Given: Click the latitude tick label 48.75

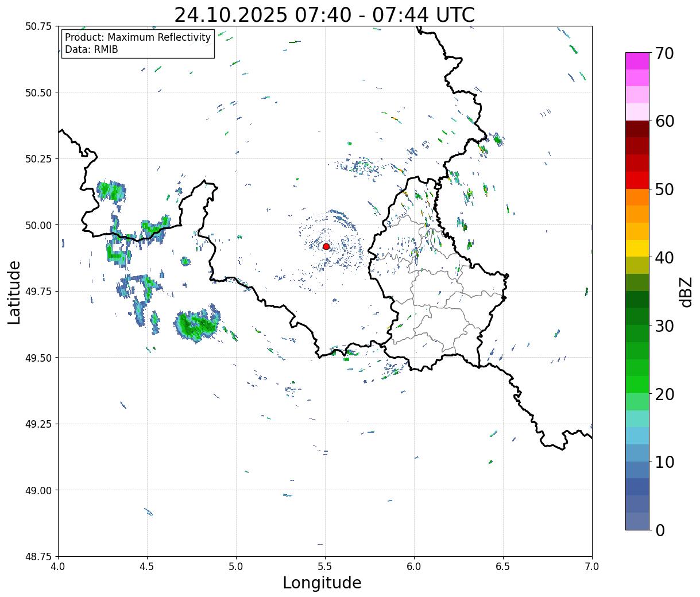Looking at the screenshot, I should point(38,557).
